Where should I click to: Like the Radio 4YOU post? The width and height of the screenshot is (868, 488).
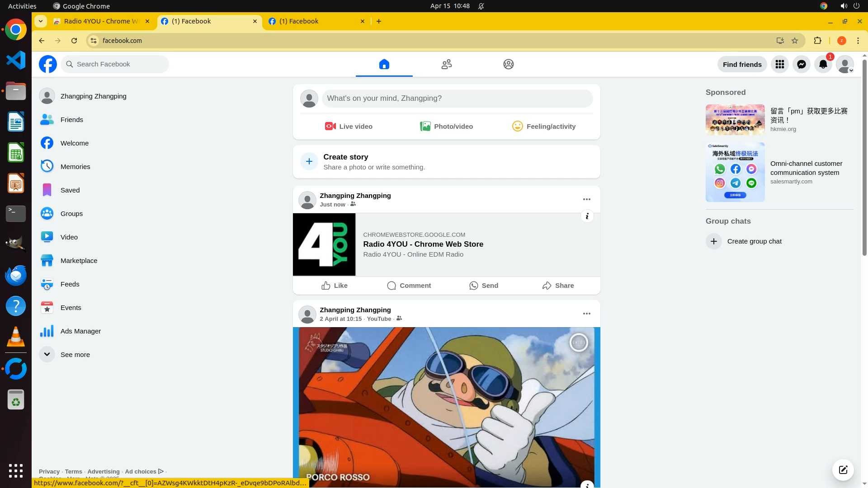(335, 286)
